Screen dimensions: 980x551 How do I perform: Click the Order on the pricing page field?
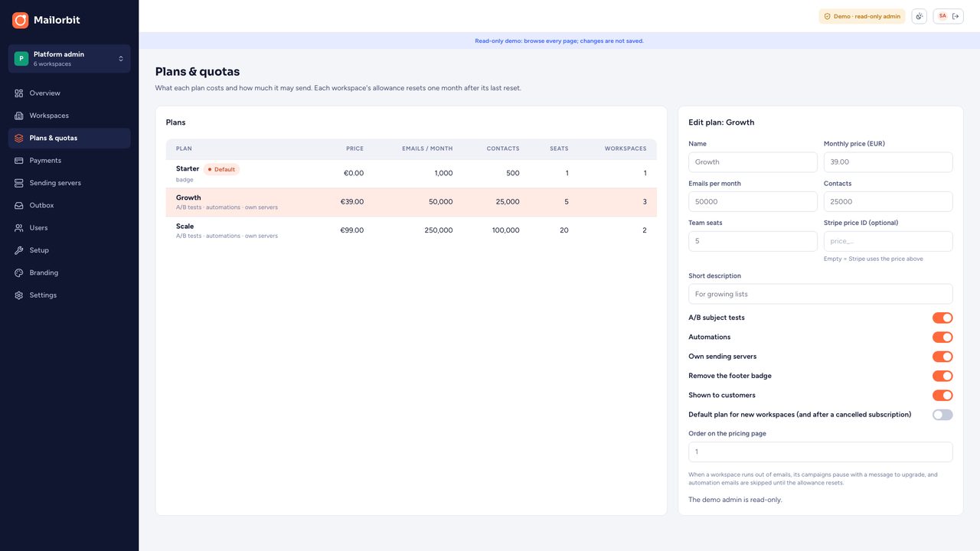click(x=821, y=452)
